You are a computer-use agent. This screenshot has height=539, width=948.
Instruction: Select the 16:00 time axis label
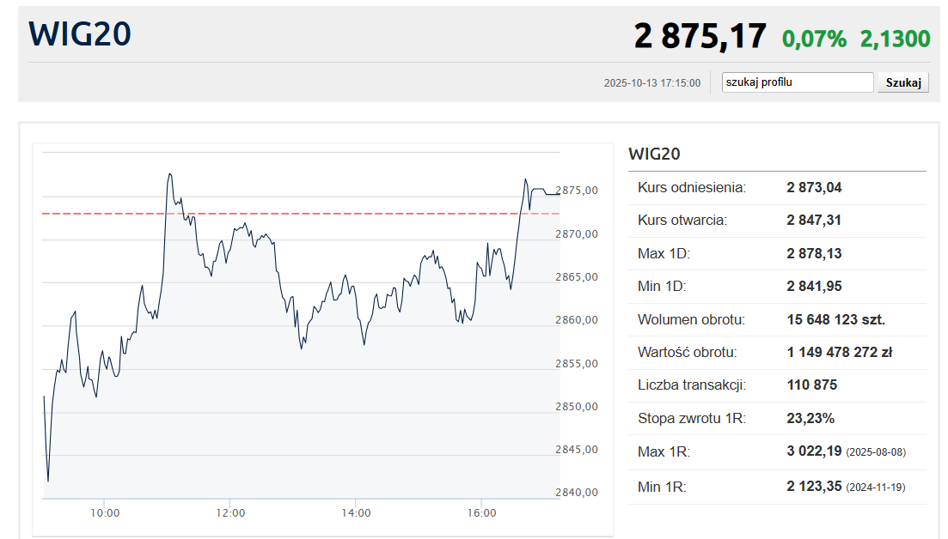pyautogui.click(x=482, y=513)
